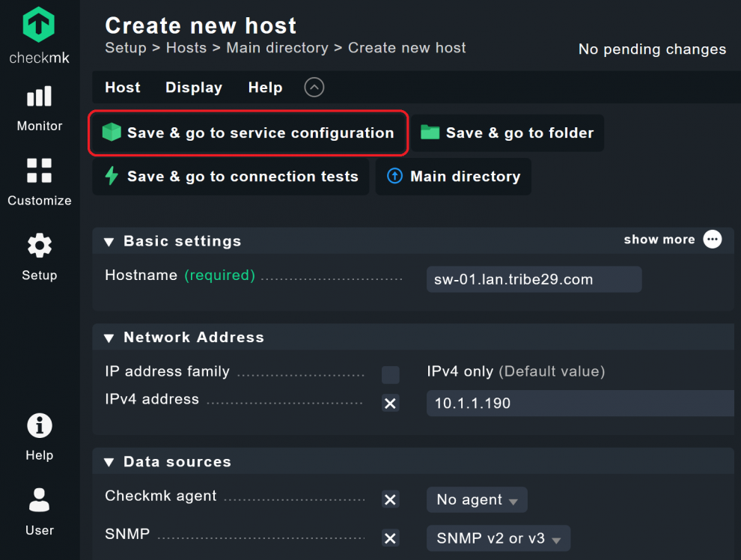
Task: Remove the IPv4 address attribute with its X
Action: 390,403
